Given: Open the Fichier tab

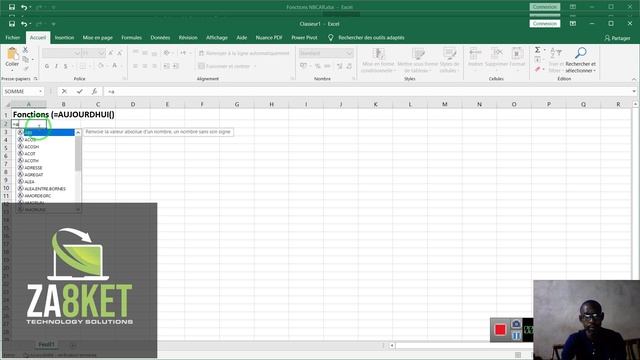Looking at the screenshot, I should [x=13, y=38].
